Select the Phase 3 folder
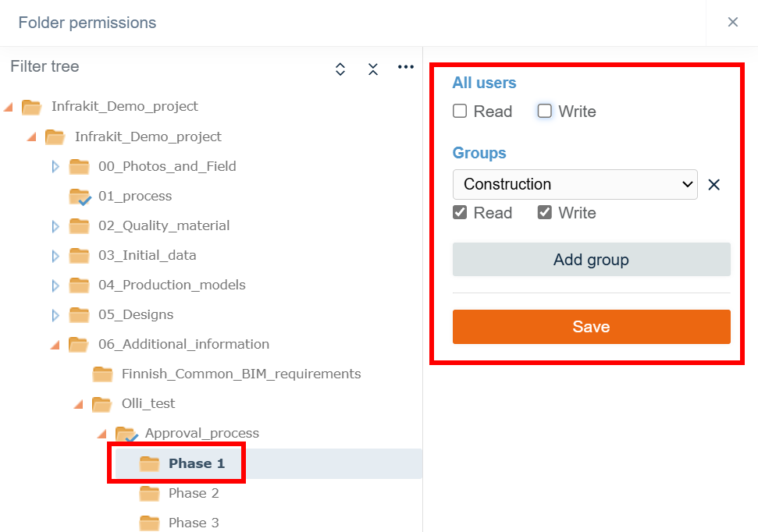Screen dimensions: 758x532 pyautogui.click(x=194, y=523)
